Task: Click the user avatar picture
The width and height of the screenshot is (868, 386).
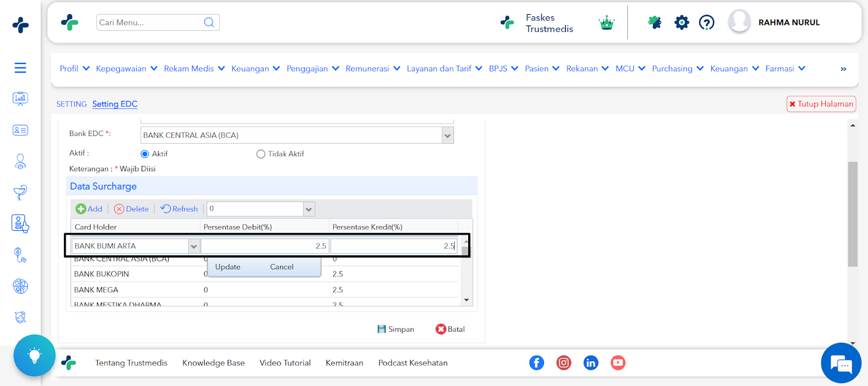Action: coord(739,22)
